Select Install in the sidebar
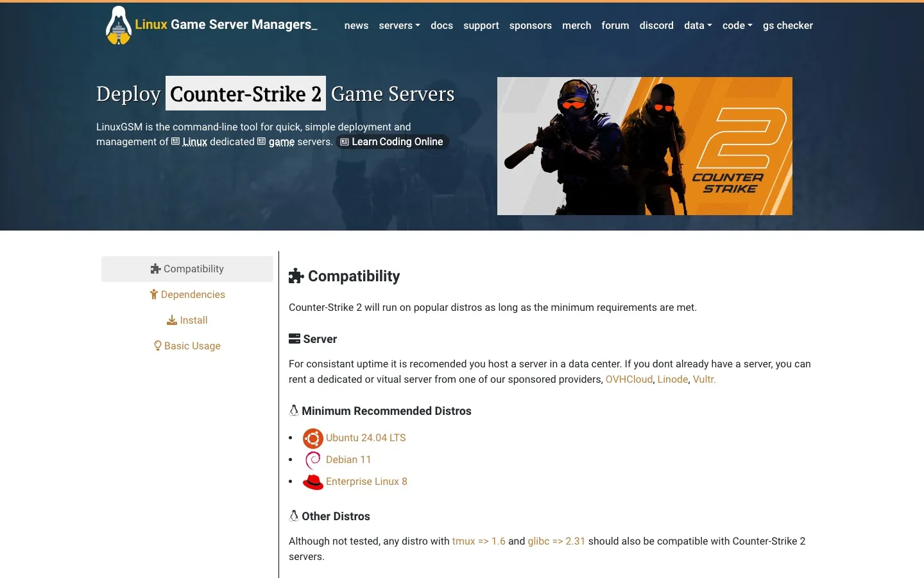Image resolution: width=924 pixels, height=578 pixels. tap(187, 320)
